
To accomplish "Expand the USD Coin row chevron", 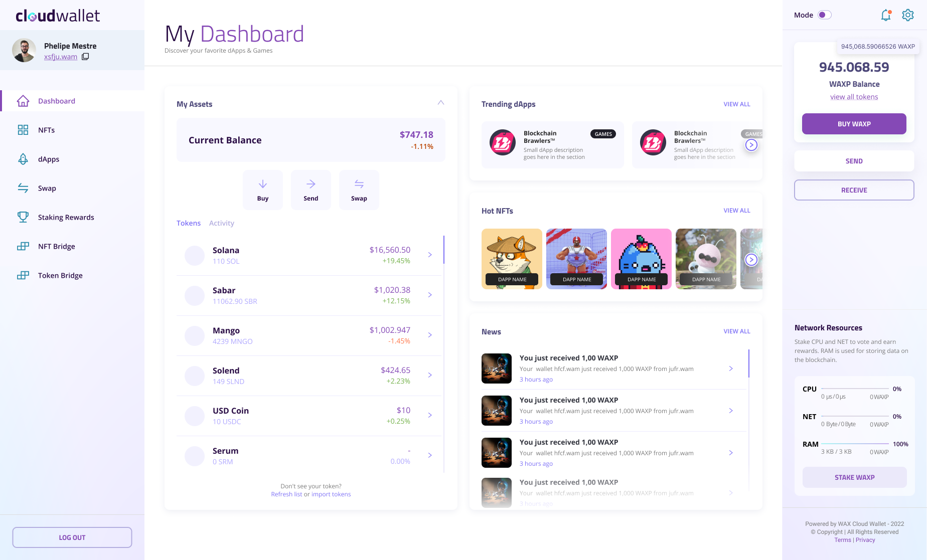I will [x=430, y=415].
